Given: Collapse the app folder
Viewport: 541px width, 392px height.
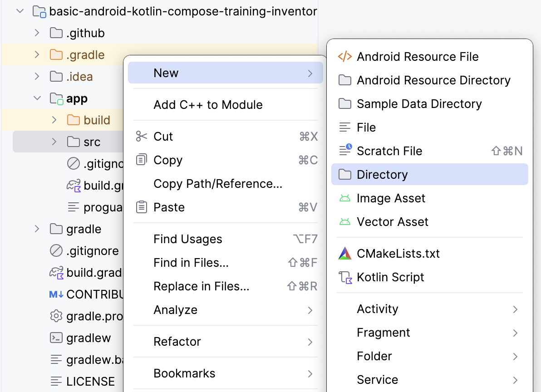Looking at the screenshot, I should click(x=37, y=98).
